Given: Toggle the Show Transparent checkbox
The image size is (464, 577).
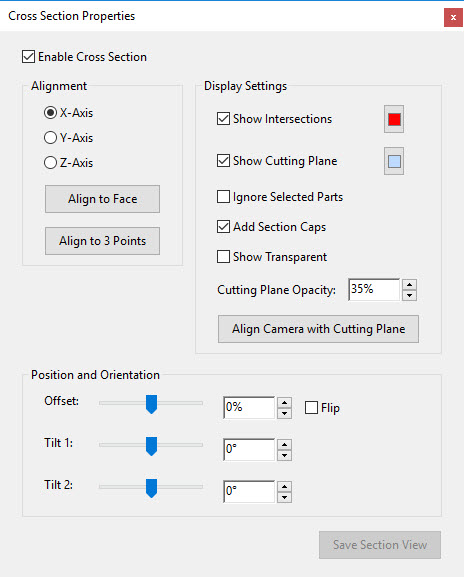Looking at the screenshot, I should coord(223,256).
